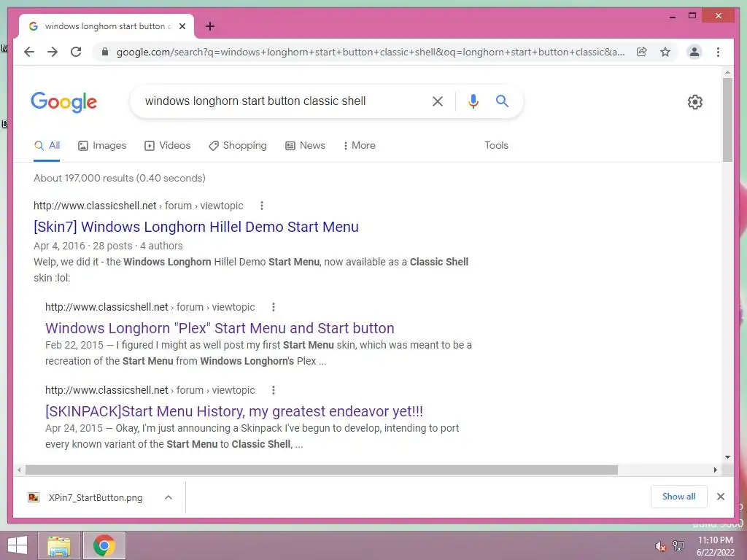View site information via the padlock icon
This screenshot has height=560, width=747.
(105, 52)
